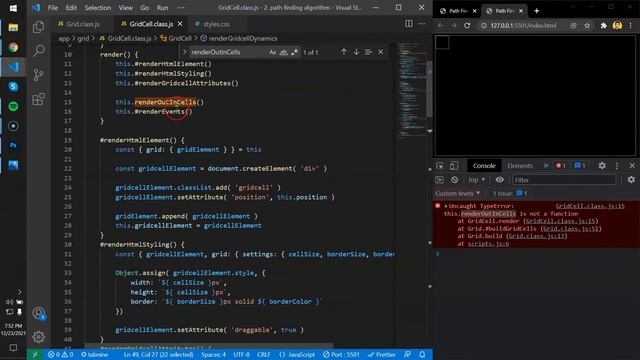Open the top context dropdown

tap(477, 180)
